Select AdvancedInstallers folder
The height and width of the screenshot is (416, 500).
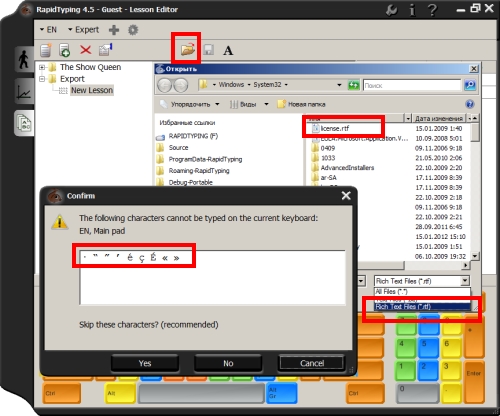click(347, 168)
